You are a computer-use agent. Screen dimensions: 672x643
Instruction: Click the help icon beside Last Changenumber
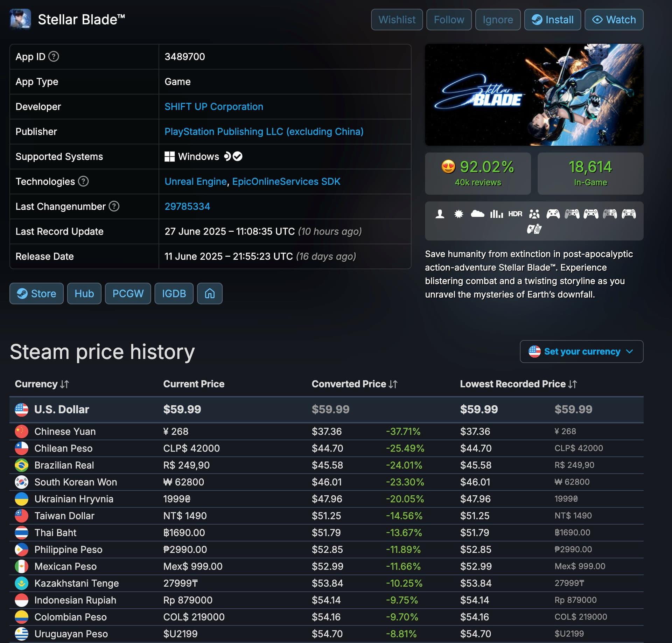pyautogui.click(x=114, y=206)
